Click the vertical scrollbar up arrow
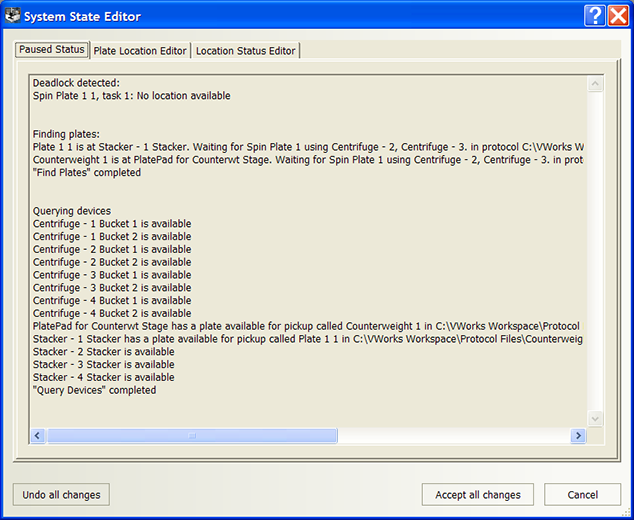This screenshot has width=634, height=520. click(596, 82)
